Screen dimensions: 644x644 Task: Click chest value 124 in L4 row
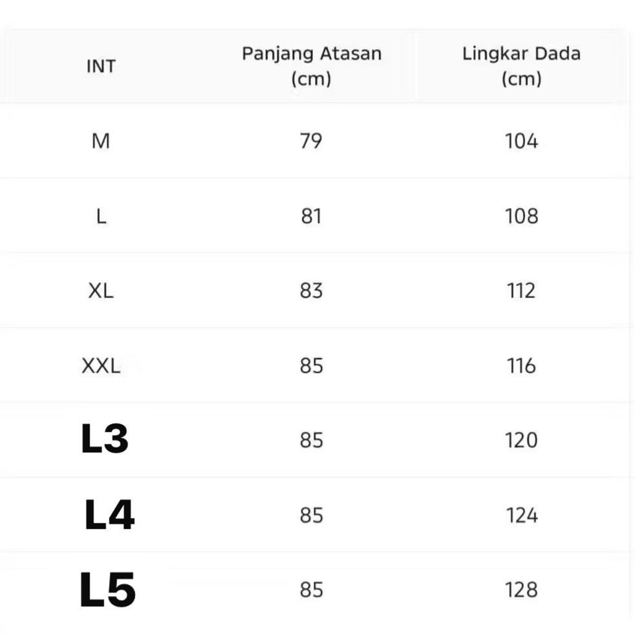pyautogui.click(x=521, y=515)
